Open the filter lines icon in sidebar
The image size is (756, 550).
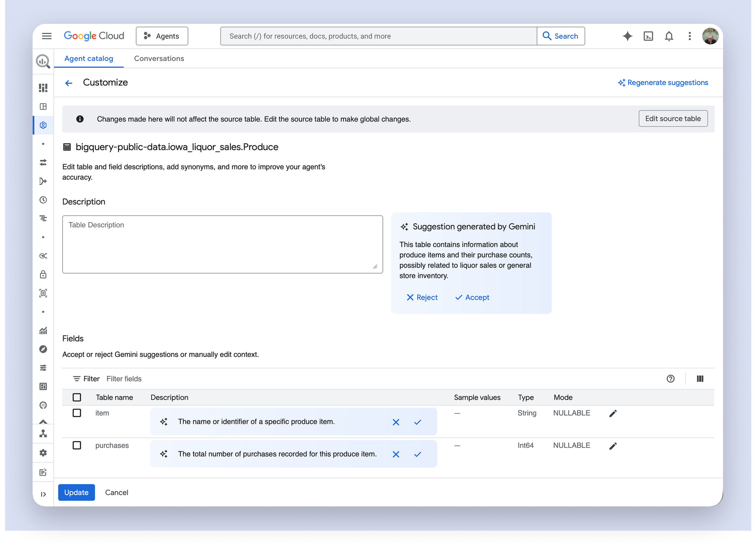pyautogui.click(x=43, y=218)
